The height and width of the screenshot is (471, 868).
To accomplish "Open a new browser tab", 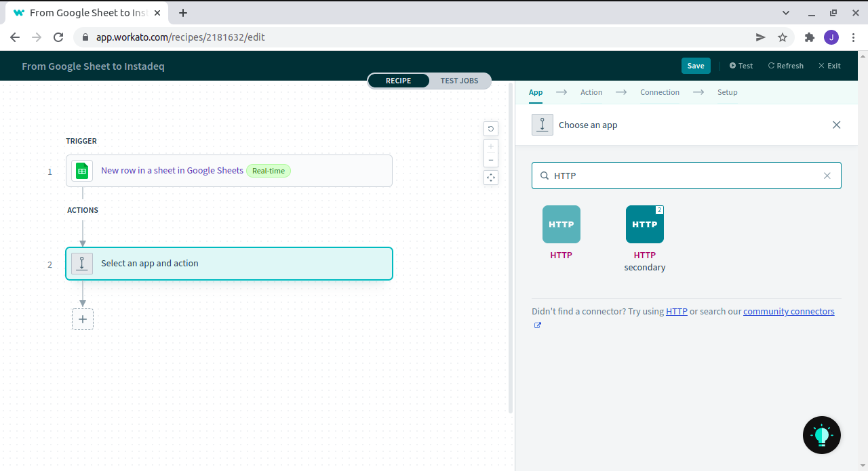I will pyautogui.click(x=183, y=13).
